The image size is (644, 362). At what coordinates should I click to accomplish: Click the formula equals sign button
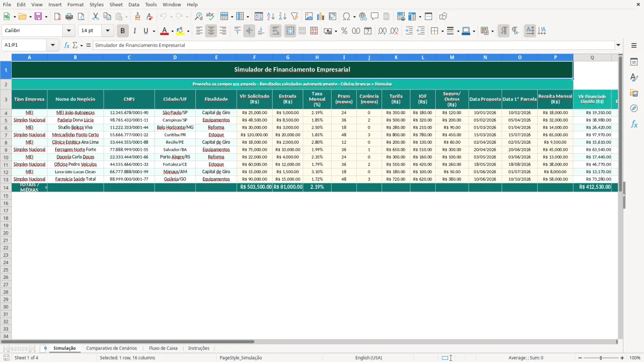(x=89, y=45)
